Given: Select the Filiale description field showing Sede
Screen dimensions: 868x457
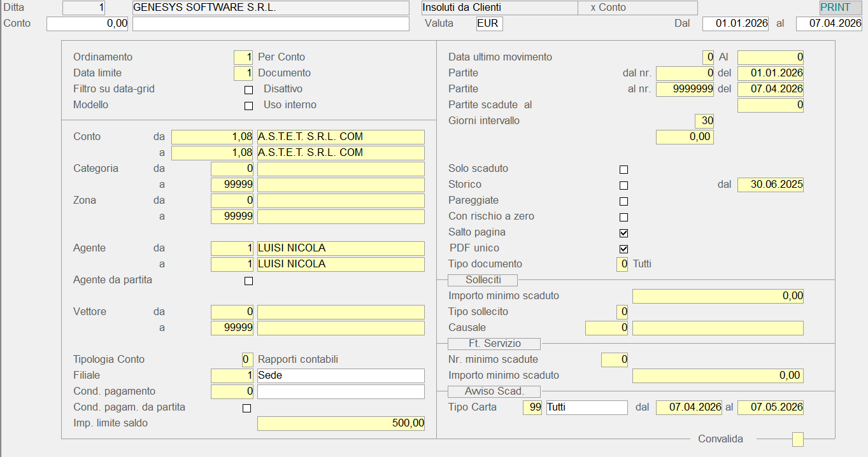Looking at the screenshot, I should coord(341,376).
